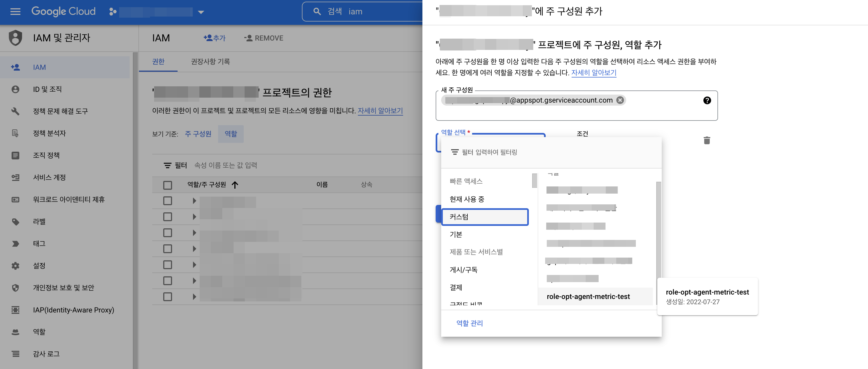Click the trash icon to delete role
868x369 pixels.
707,141
